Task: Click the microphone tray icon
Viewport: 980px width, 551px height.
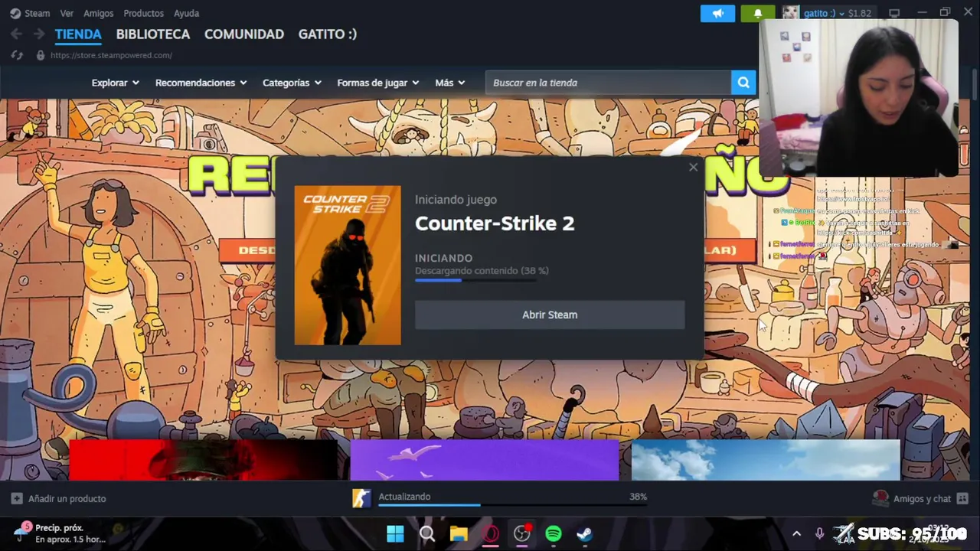Action: pyautogui.click(x=819, y=533)
